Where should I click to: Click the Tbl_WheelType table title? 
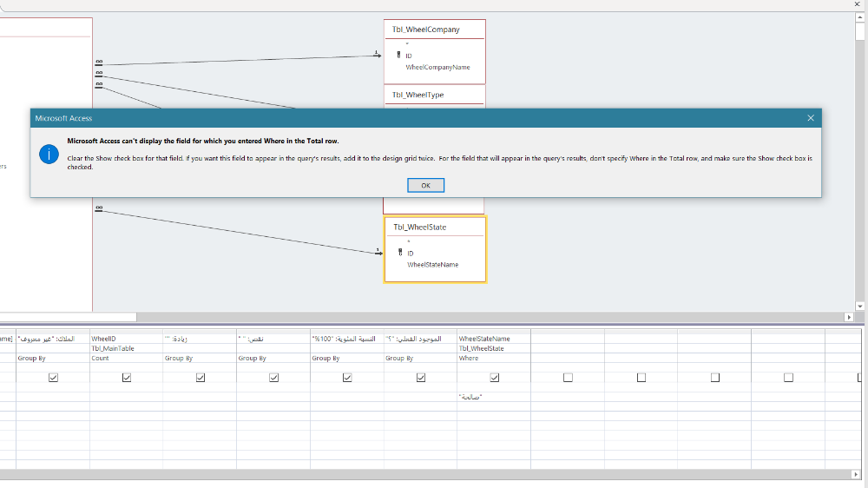click(418, 95)
